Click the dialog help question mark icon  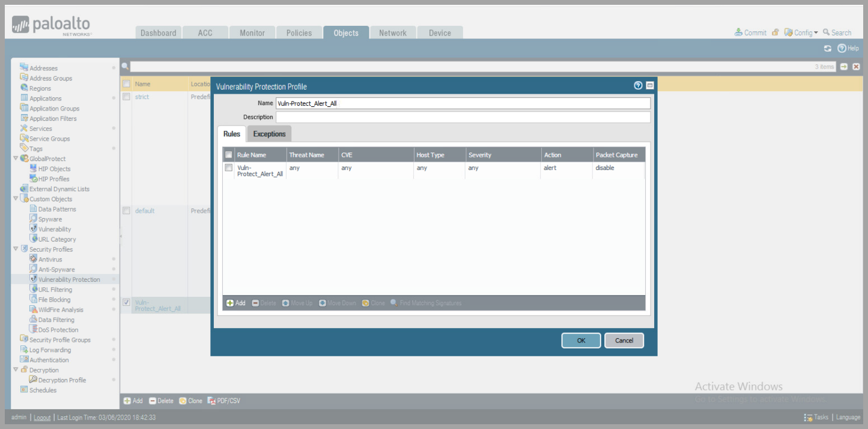[638, 86]
